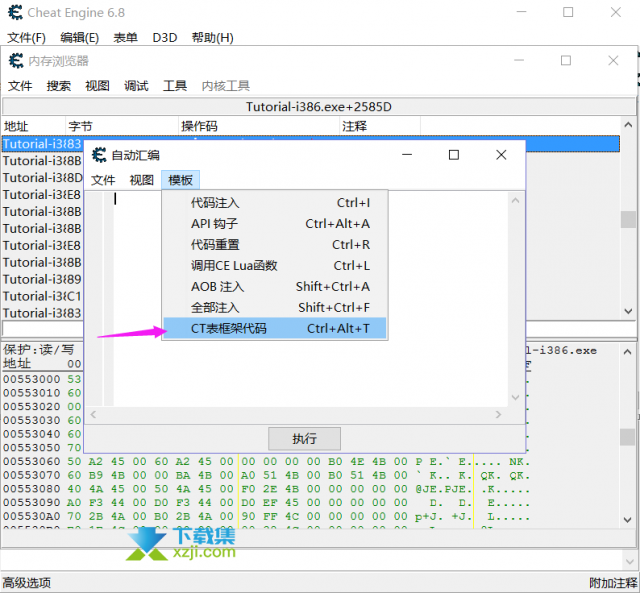
Task: Open 文件 menu in the memory browser window
Action: [20, 86]
